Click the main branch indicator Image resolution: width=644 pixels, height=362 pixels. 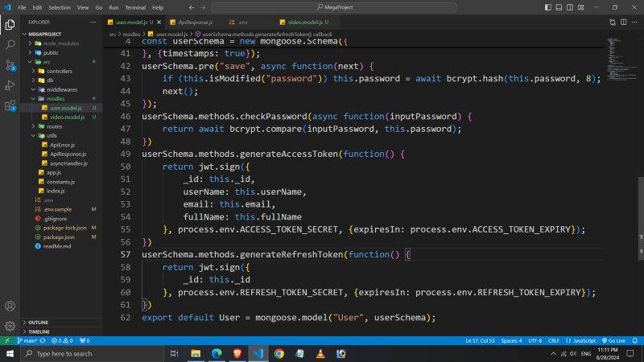point(22,340)
